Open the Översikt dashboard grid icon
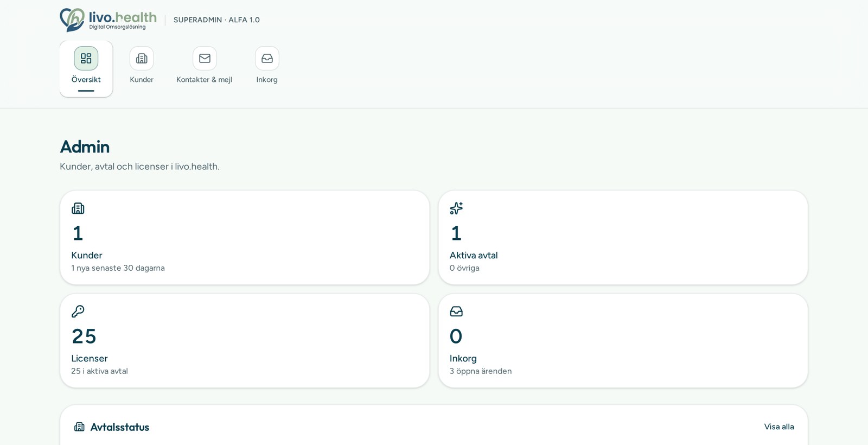This screenshot has width=868, height=445. pos(86,58)
